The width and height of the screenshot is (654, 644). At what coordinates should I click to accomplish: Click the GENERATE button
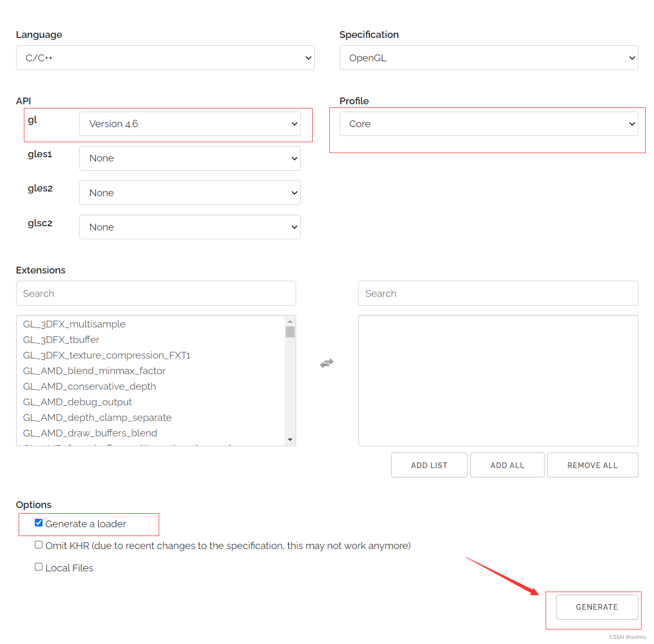point(596,607)
